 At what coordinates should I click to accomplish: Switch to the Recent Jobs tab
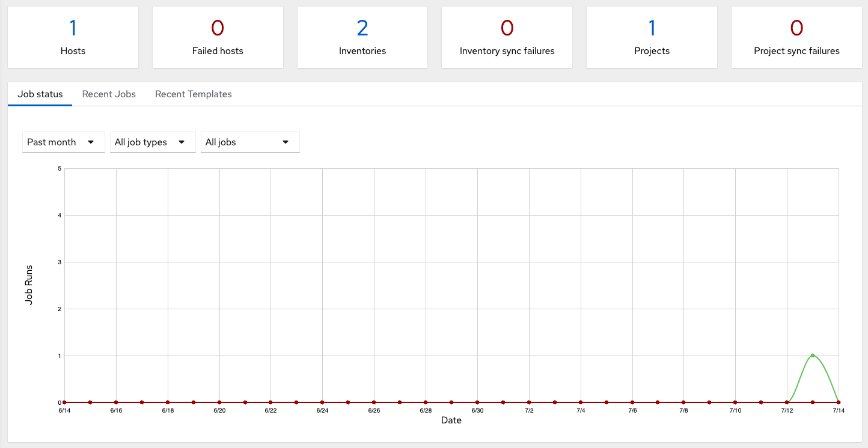coord(109,94)
